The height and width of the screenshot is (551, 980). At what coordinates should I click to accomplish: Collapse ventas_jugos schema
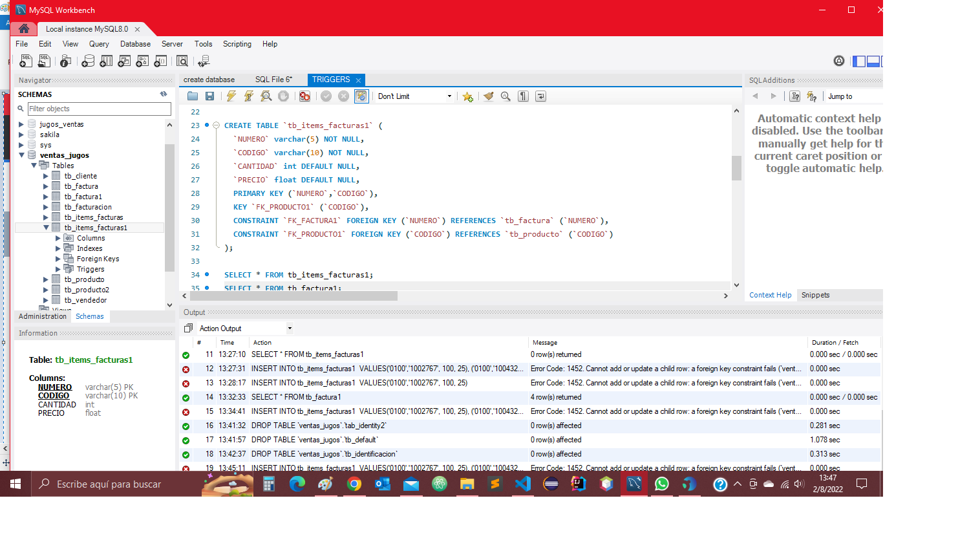coord(21,155)
